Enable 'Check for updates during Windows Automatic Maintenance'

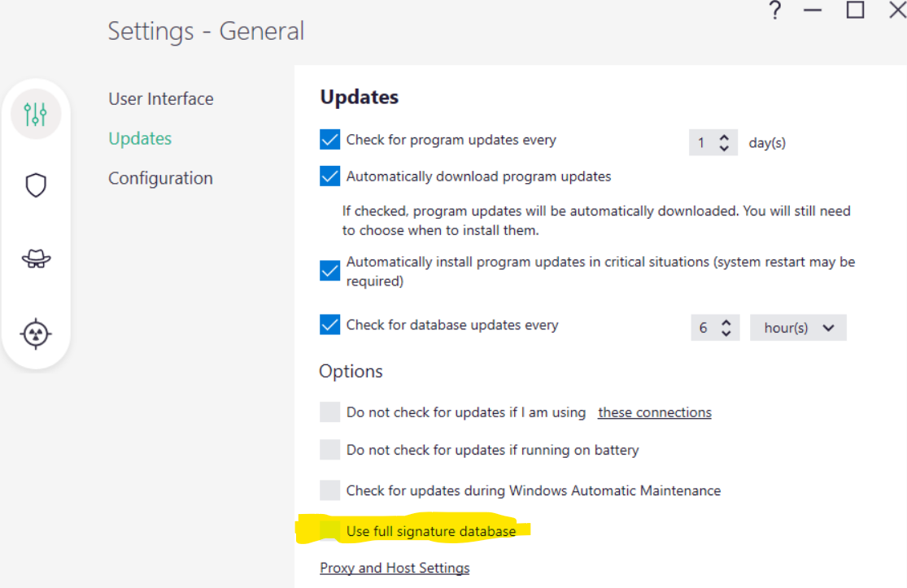click(x=329, y=490)
